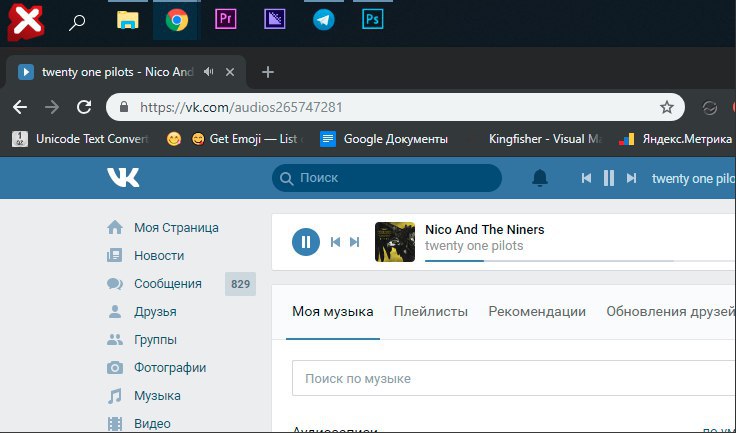736x433 pixels.
Task: Open the search magnifier in the taskbar
Action: [x=77, y=22]
